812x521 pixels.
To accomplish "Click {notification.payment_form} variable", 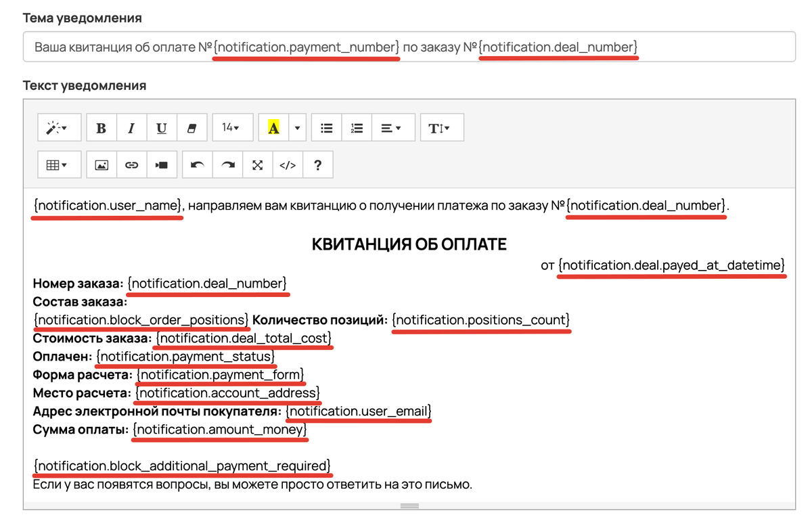I will [x=221, y=373].
